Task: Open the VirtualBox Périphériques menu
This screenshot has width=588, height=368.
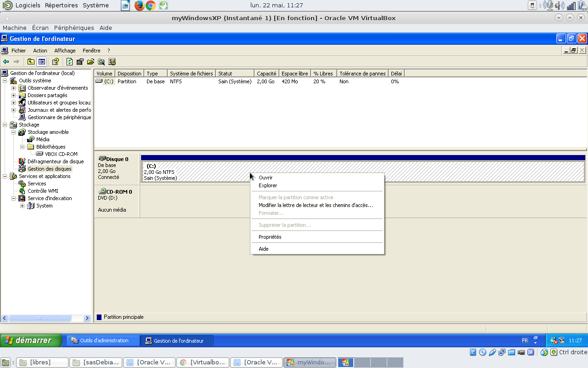Action: (74, 28)
